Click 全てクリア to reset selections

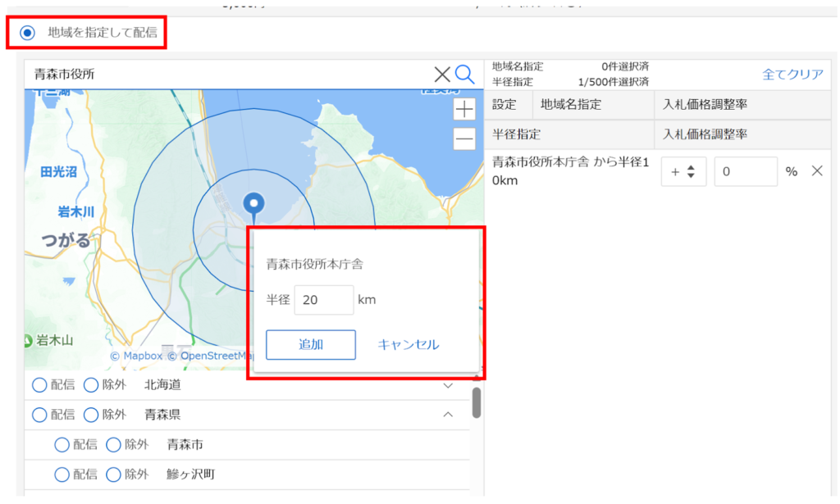792,75
